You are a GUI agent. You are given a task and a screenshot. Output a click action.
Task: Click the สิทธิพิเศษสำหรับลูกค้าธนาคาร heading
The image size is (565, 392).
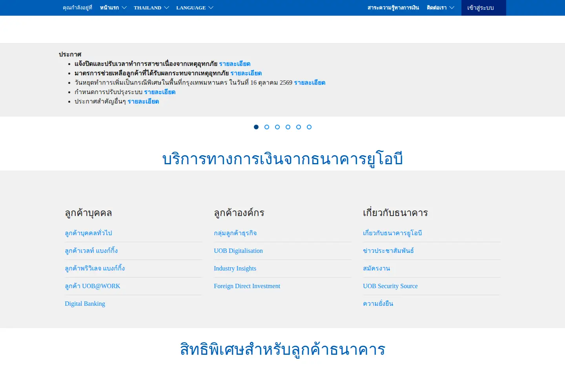(282, 349)
